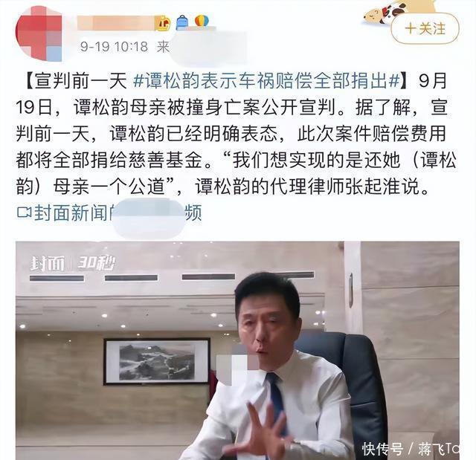
Task: Click the blurred source after 来
Action: [x=210, y=46]
